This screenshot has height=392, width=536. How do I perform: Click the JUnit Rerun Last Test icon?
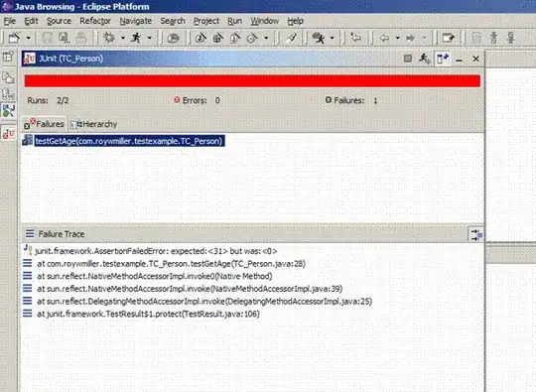coord(424,59)
